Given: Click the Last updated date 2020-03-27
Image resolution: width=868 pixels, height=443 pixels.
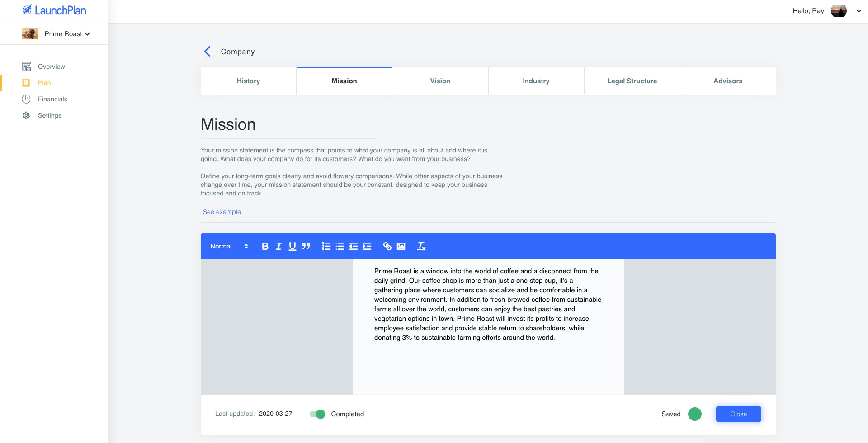Looking at the screenshot, I should (275, 414).
